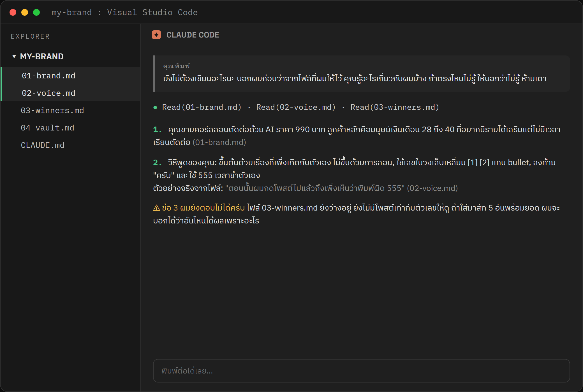Collapse the MY-BRAND folder arrow

pos(14,57)
